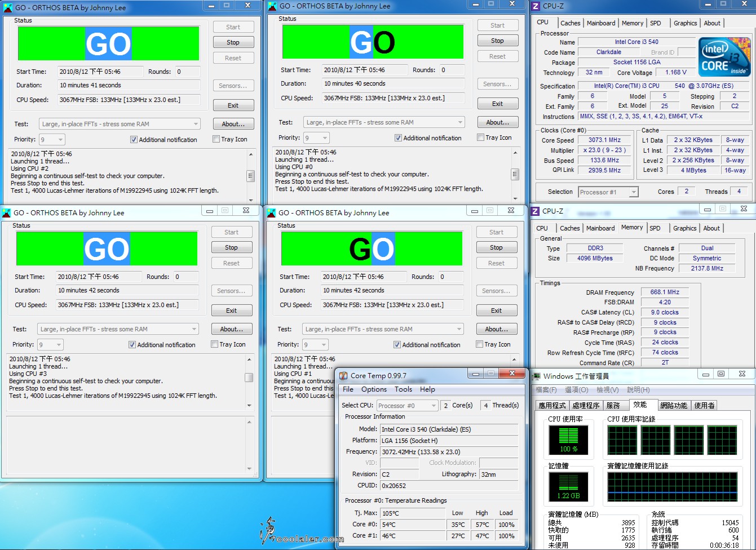The image size is (756, 550).
Task: Click Core Temp Core #0 temperature 54°C
Action: click(x=413, y=525)
